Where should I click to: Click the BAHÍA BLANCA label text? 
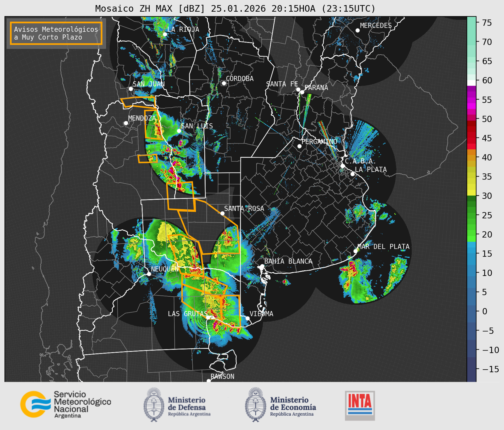[x=288, y=261]
